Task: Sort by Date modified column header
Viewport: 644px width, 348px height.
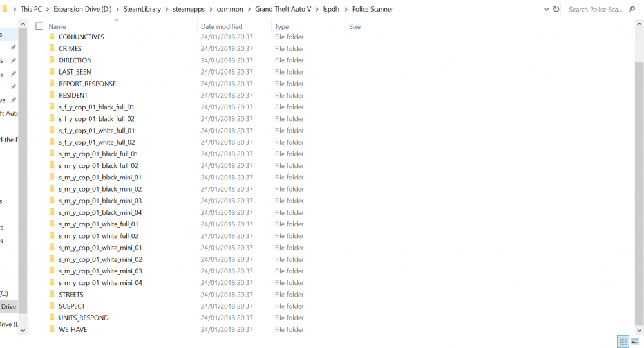Action: click(222, 26)
